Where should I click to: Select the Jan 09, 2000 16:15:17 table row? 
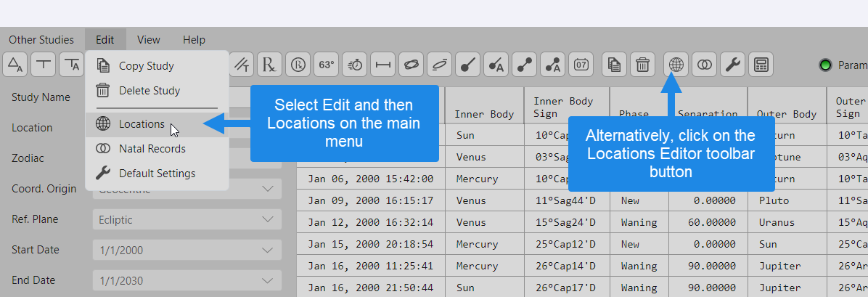click(x=371, y=200)
